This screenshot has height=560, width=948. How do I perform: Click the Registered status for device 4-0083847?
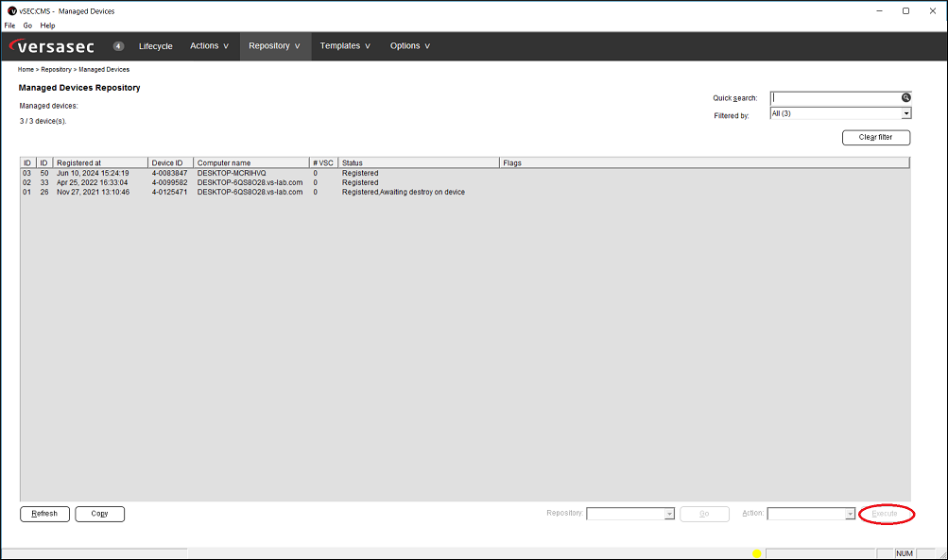click(360, 174)
